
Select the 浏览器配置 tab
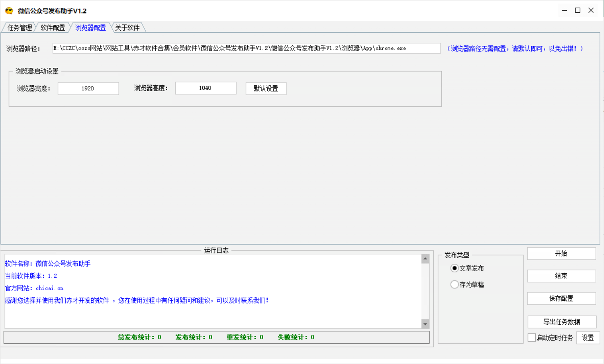click(x=90, y=27)
